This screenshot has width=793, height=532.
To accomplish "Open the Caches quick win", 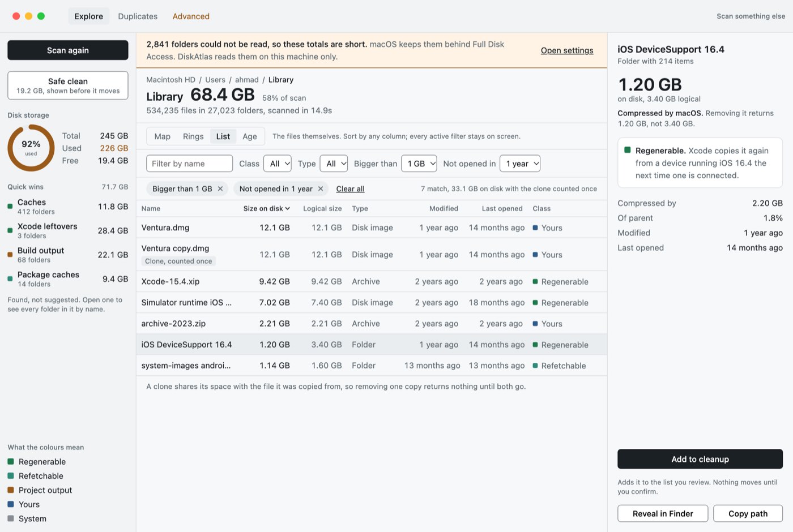I will pos(68,207).
